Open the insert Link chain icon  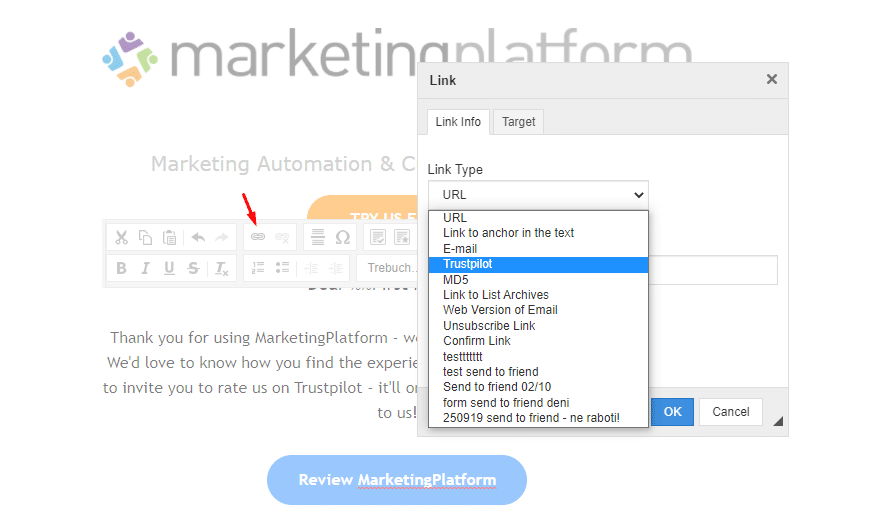point(258,237)
